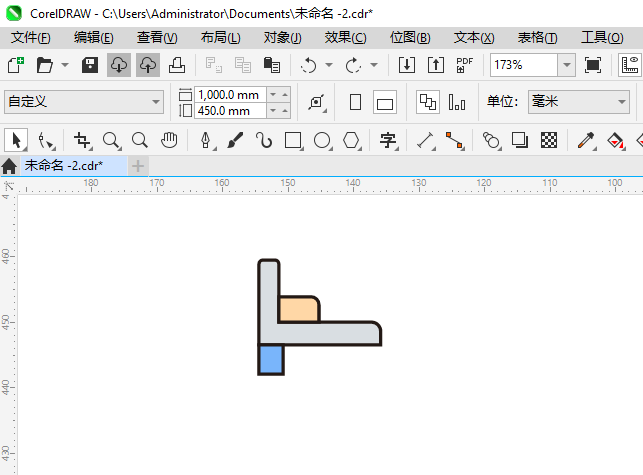The height and width of the screenshot is (475, 643).
Task: Toggle full-screen preview button
Action: pos(593,65)
